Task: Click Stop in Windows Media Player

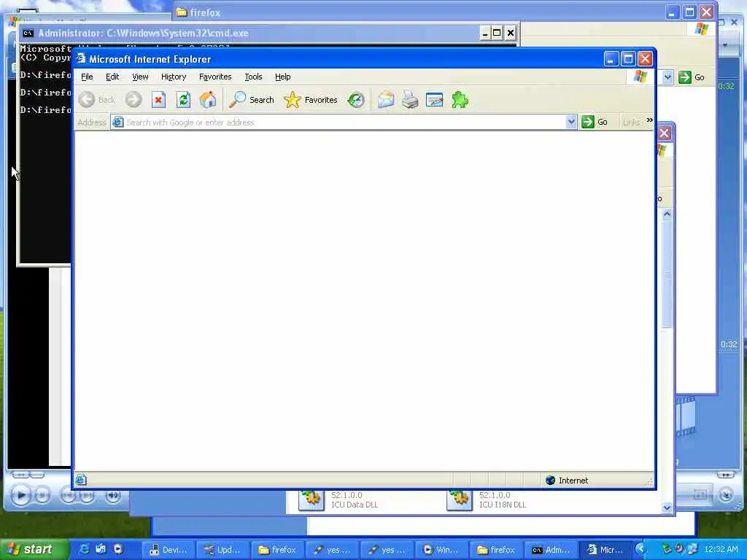Action: pos(42,496)
